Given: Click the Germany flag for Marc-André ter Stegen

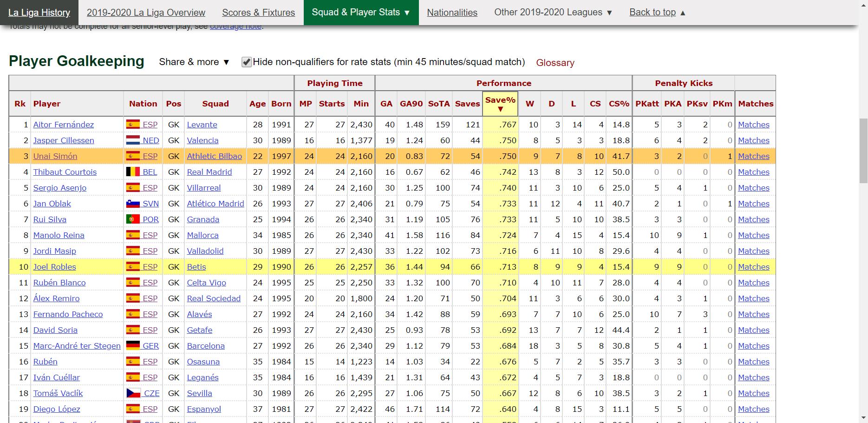Looking at the screenshot, I should click(133, 346).
